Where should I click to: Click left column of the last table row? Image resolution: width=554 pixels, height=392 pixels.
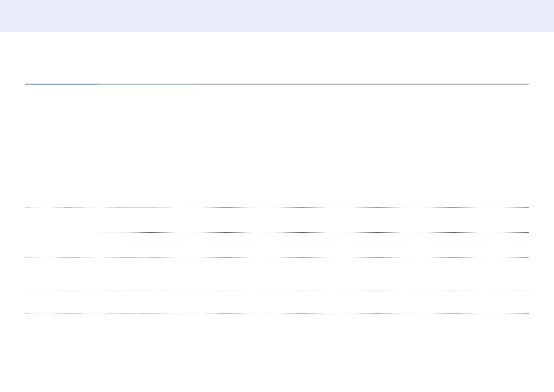coord(62,302)
